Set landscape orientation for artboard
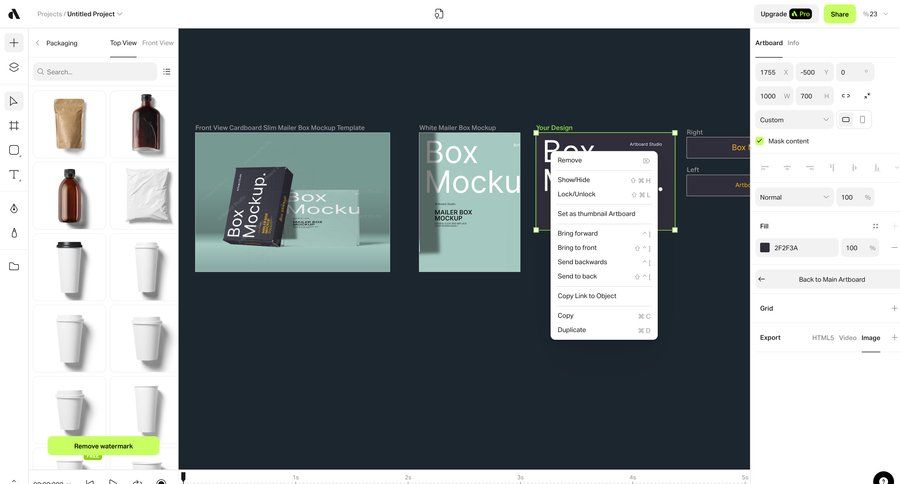Screen dimensions: 900x484 845,120
